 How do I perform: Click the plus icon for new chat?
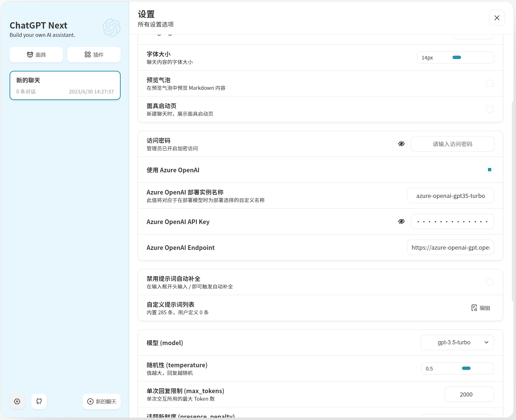pos(90,401)
